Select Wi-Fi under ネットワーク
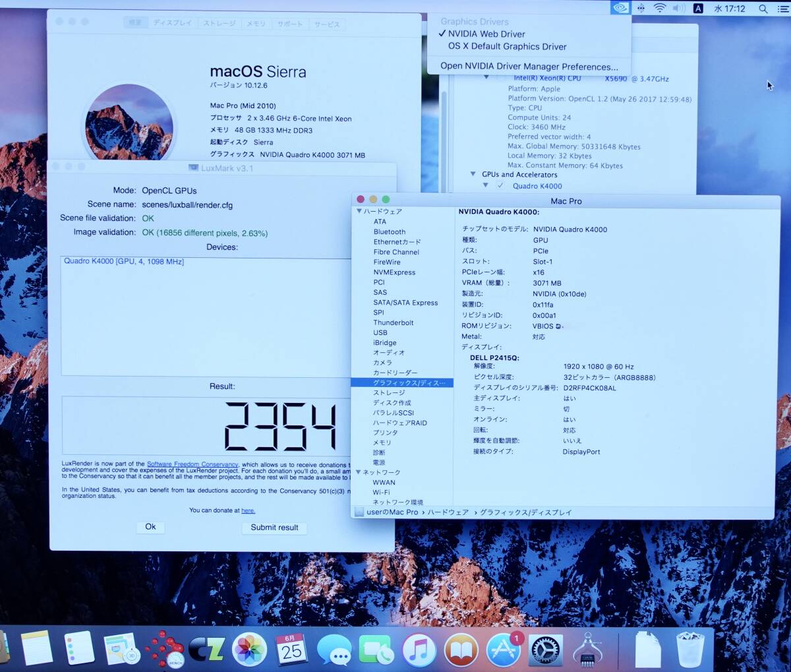This screenshot has width=791, height=672. coord(381,492)
